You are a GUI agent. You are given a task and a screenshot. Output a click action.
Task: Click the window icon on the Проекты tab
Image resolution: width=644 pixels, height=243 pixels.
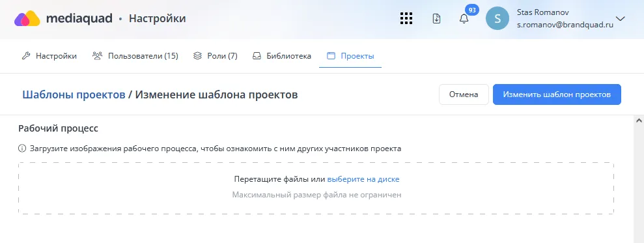[331, 56]
